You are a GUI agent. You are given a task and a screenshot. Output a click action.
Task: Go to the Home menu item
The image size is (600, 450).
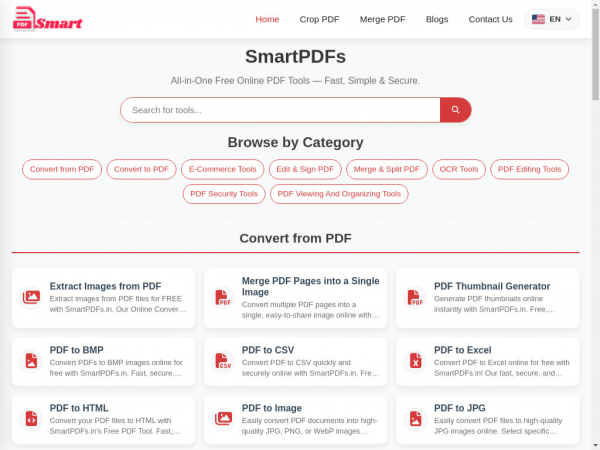click(267, 19)
